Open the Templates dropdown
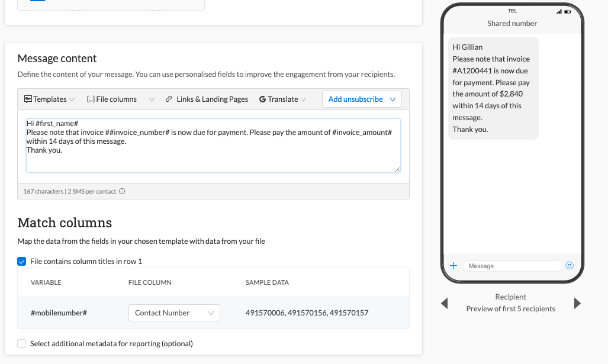608x364 pixels. pyautogui.click(x=49, y=99)
